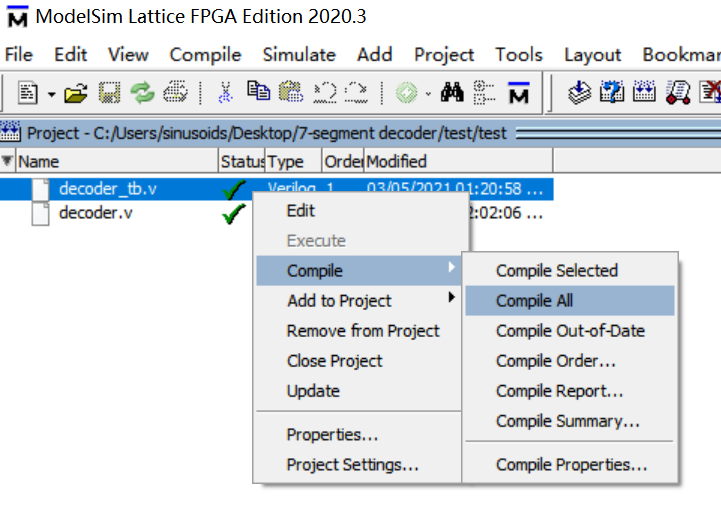Open the Simulate menu
The width and height of the screenshot is (721, 518).
(x=299, y=55)
